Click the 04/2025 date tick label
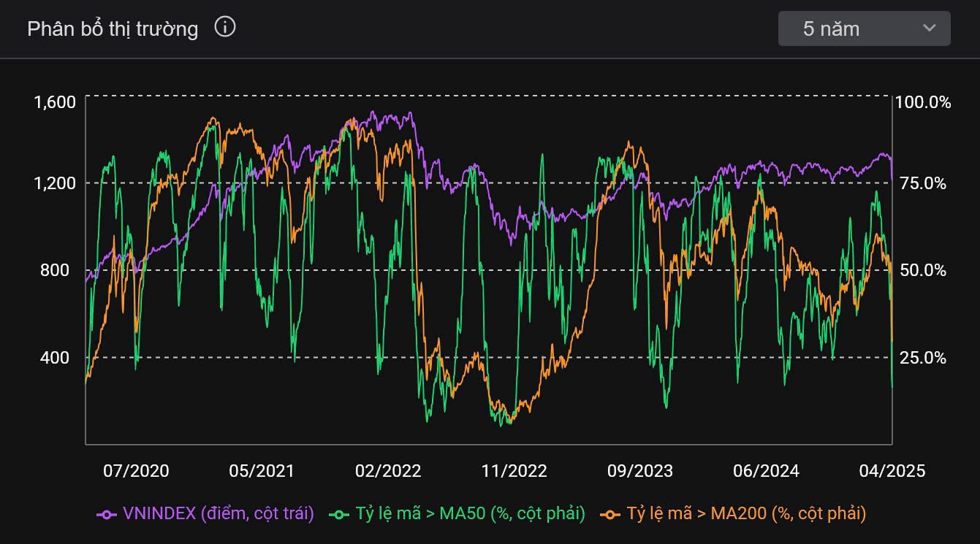 892,471
